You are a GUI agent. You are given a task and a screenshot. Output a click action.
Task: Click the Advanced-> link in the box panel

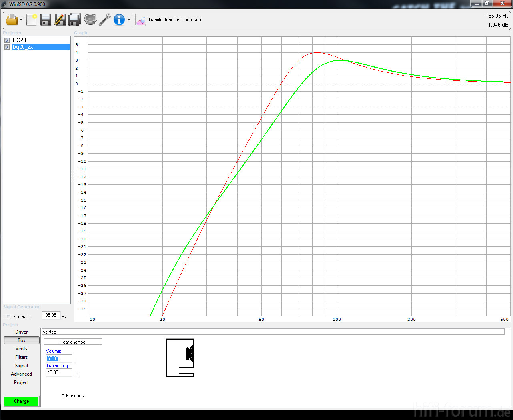[x=73, y=396]
